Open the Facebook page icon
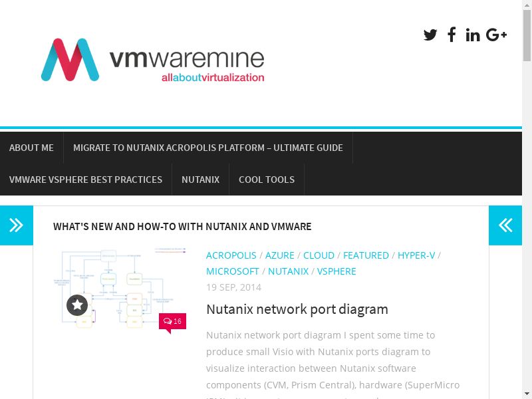Viewport: 532px width, 399px height. coord(452,35)
